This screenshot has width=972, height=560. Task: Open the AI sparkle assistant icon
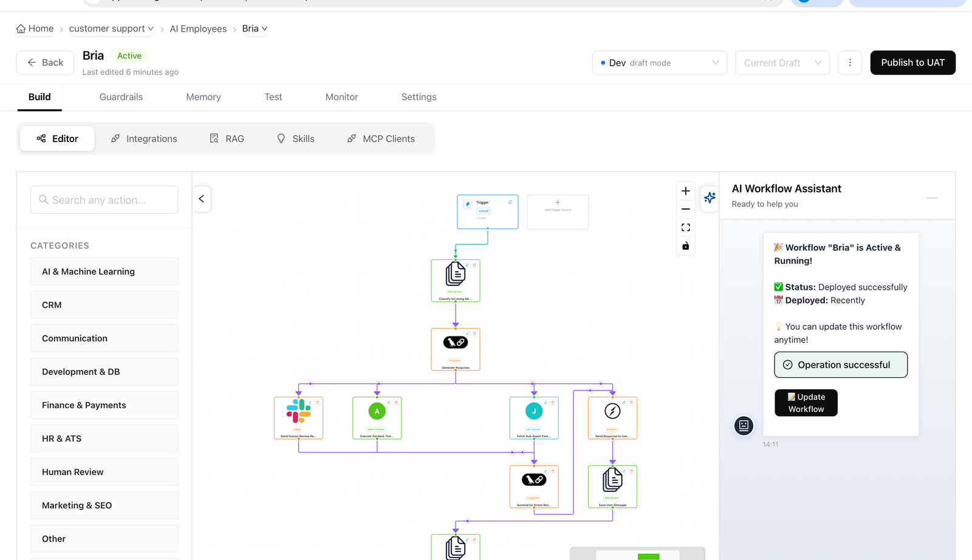tap(710, 198)
